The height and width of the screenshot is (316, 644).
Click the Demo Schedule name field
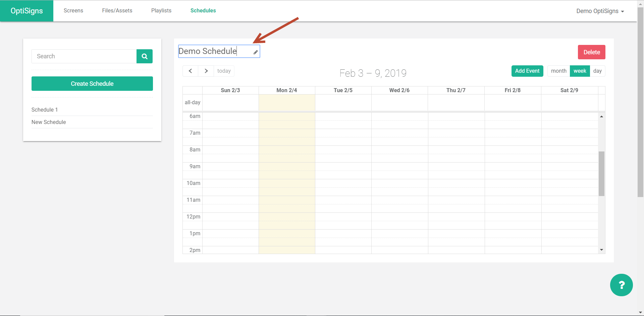(219, 51)
